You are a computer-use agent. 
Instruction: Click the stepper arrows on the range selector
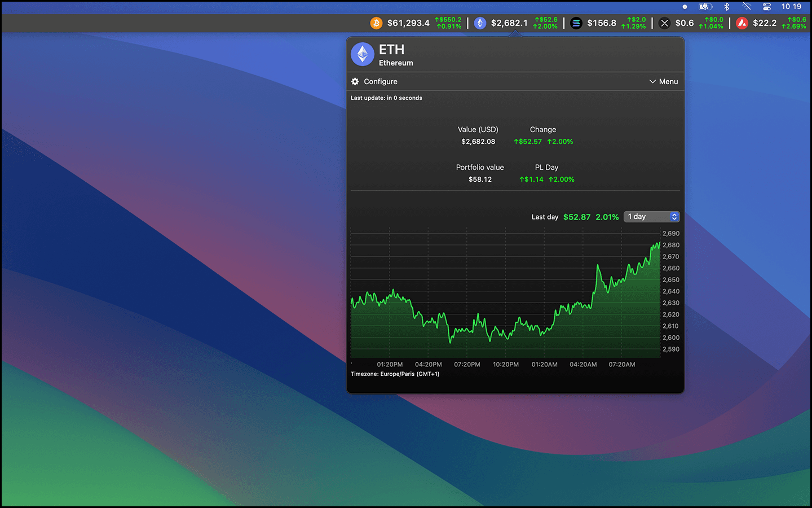click(x=674, y=217)
